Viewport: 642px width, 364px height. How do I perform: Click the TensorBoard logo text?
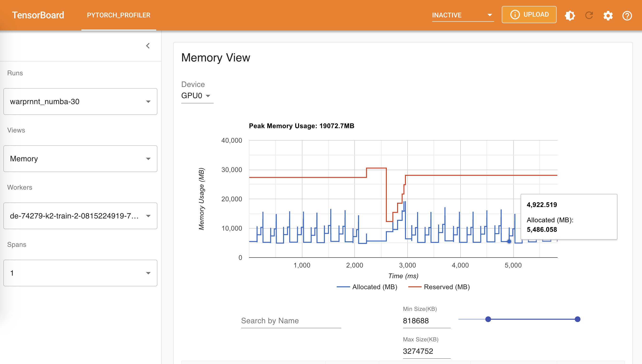[38, 15]
